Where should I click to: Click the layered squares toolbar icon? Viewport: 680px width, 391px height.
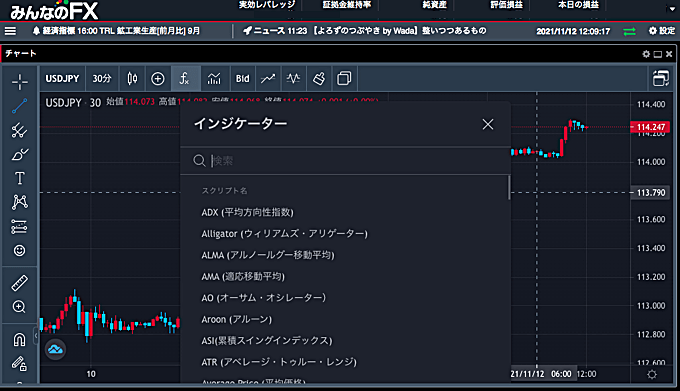click(344, 78)
